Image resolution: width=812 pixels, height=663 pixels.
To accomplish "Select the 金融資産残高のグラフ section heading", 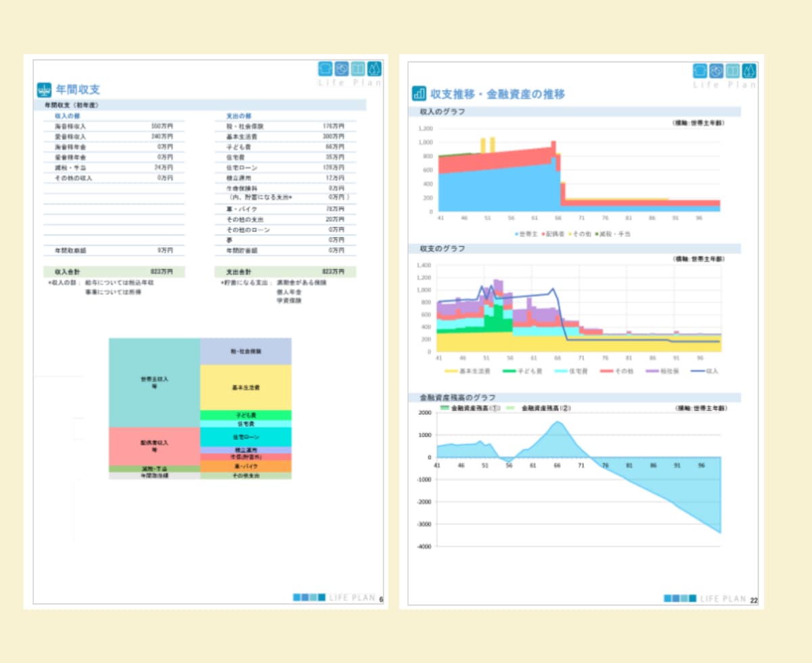I will (x=458, y=398).
